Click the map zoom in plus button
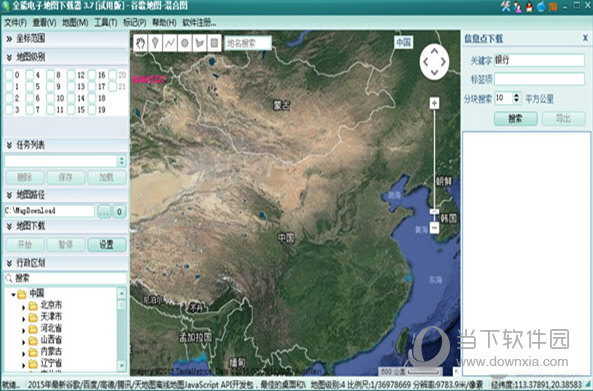The width and height of the screenshot is (593, 391). pyautogui.click(x=435, y=103)
